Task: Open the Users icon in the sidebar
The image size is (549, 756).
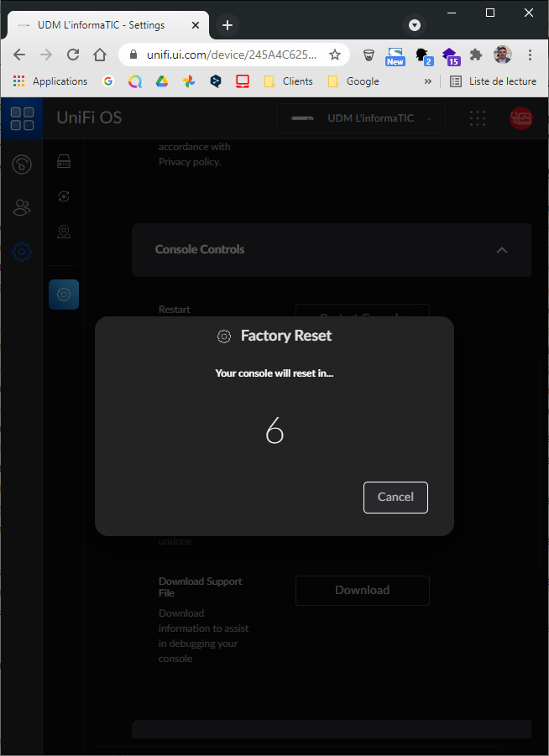Action: point(22,207)
